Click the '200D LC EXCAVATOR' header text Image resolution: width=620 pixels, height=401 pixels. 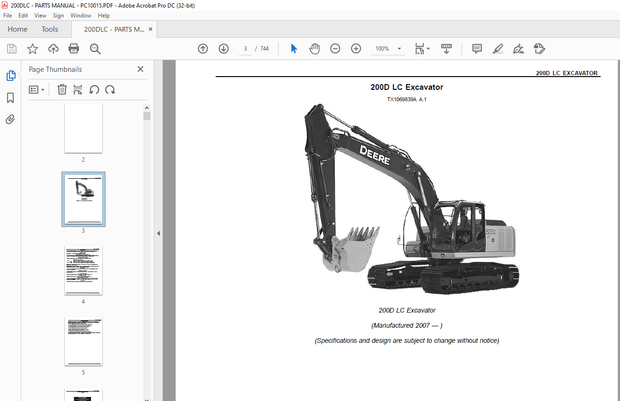click(567, 73)
